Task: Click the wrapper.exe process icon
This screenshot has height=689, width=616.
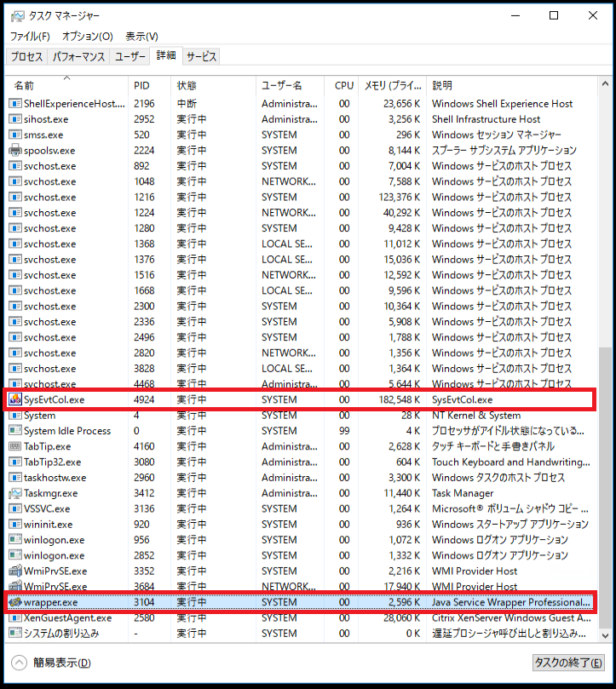Action: coord(15,602)
